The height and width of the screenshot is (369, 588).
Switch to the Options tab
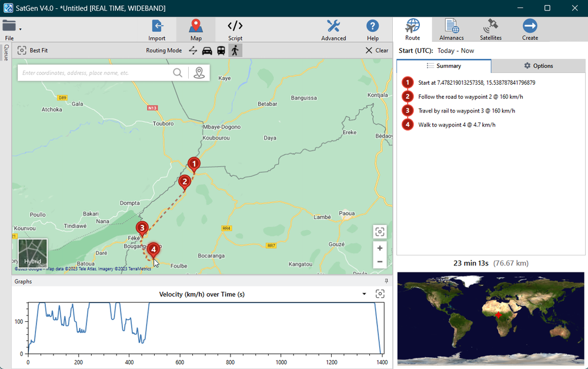click(x=538, y=66)
